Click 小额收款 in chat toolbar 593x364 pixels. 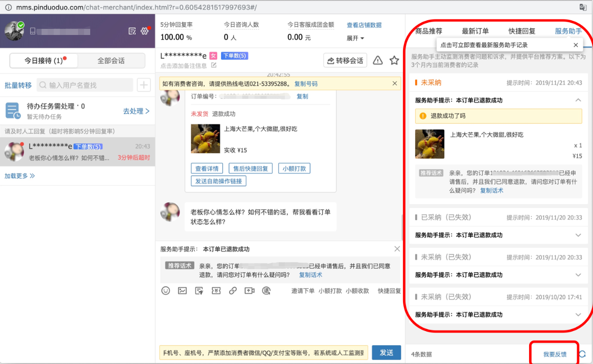357,290
